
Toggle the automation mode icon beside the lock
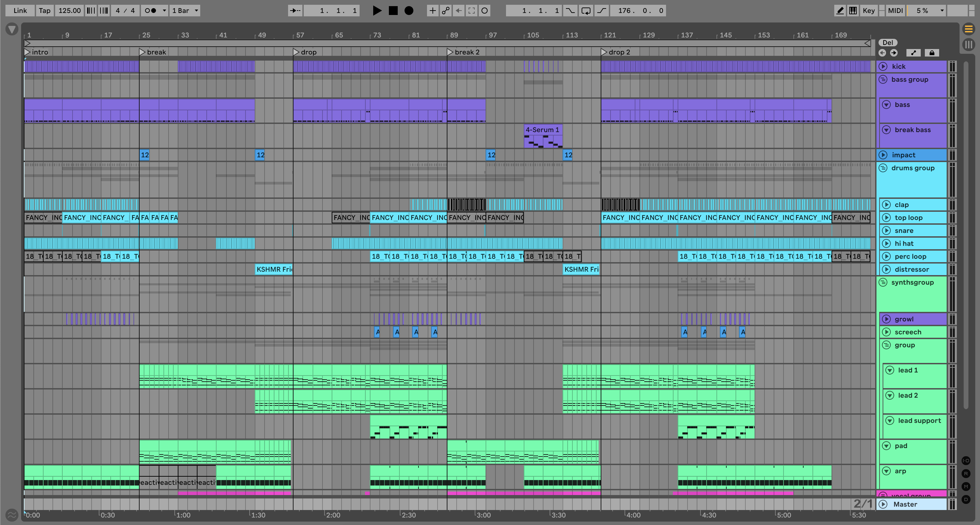(x=913, y=53)
